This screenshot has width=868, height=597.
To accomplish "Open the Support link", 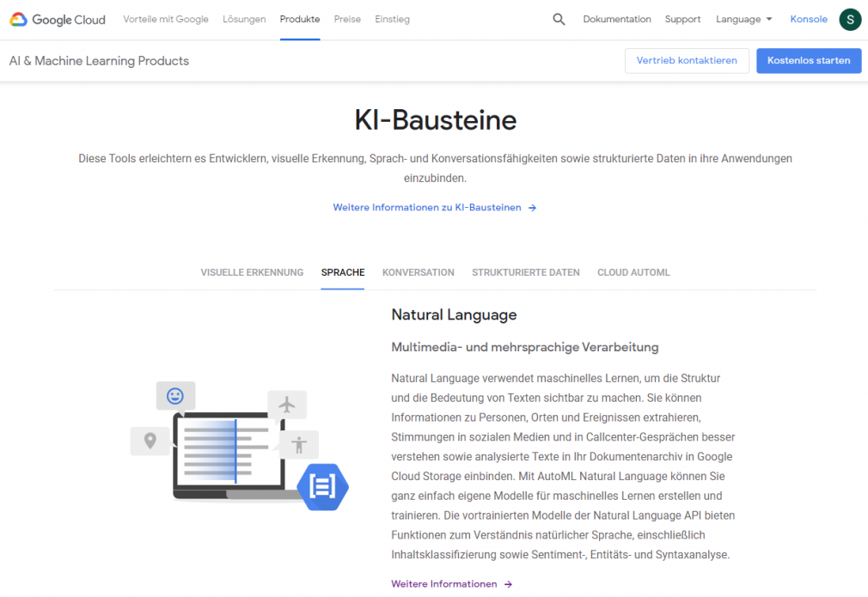I will click(682, 20).
